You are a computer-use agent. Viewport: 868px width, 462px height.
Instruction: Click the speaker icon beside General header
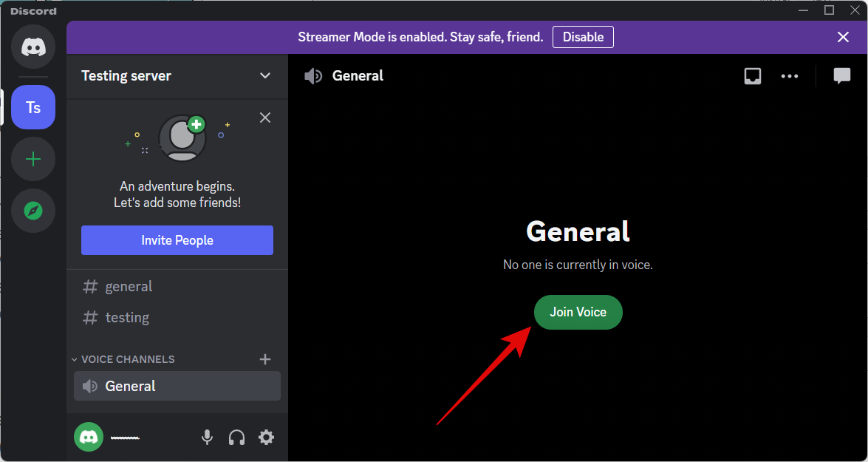(313, 76)
